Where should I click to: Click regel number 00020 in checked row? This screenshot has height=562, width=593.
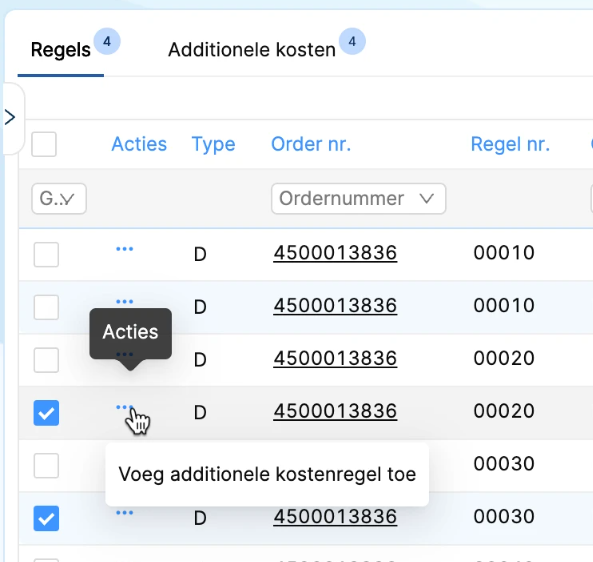(x=504, y=411)
